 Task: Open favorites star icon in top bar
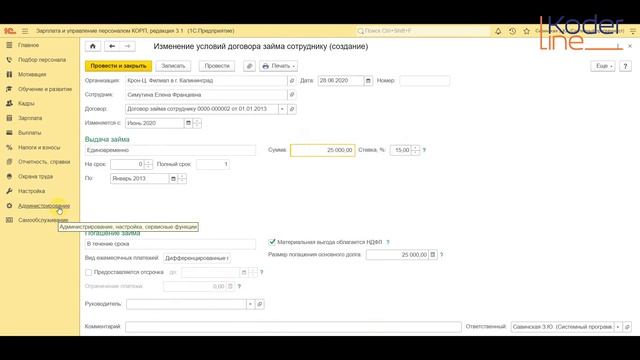coord(527,31)
